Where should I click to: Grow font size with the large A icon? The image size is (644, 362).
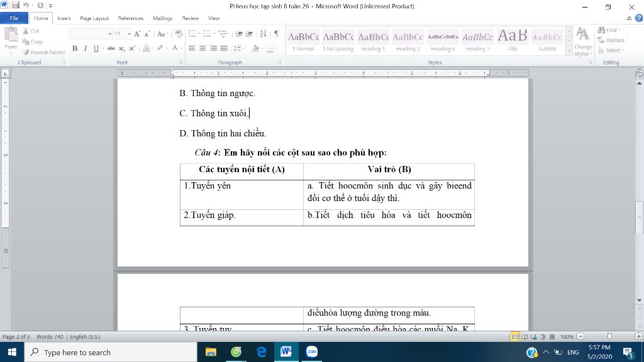(x=137, y=34)
